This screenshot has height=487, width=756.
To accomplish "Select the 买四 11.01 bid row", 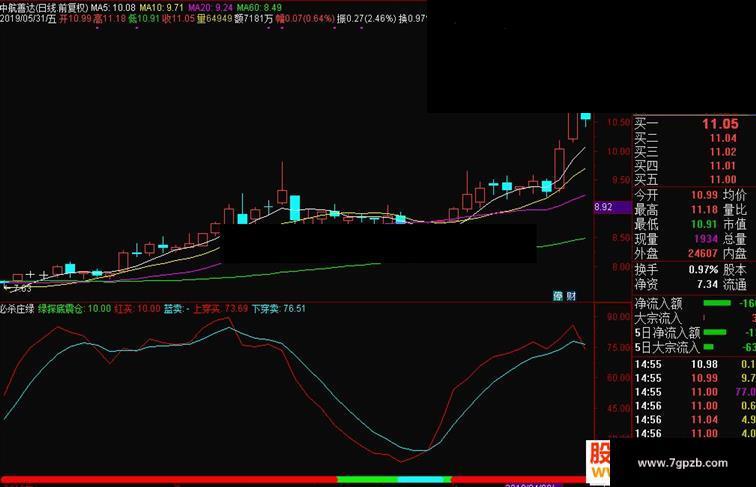I will tap(694, 166).
